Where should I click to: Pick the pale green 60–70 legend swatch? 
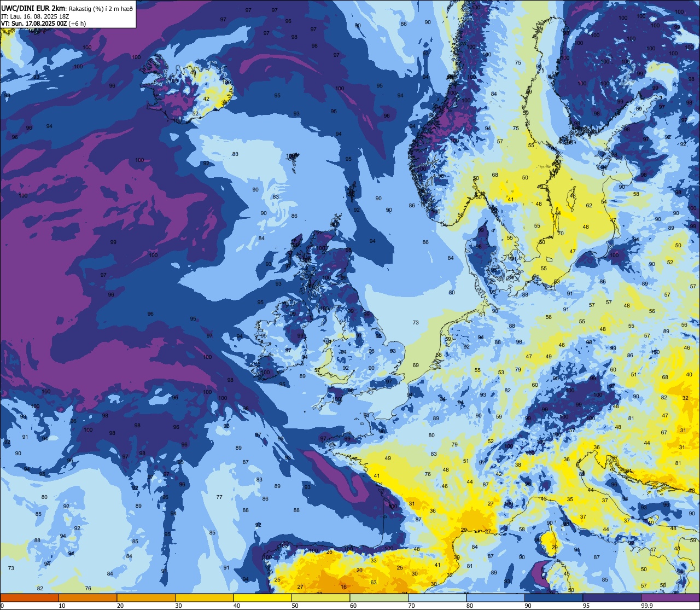tap(379, 597)
